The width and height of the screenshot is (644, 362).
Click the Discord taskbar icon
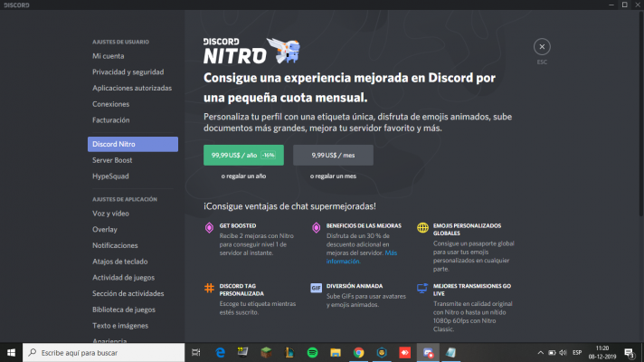tap(428, 353)
